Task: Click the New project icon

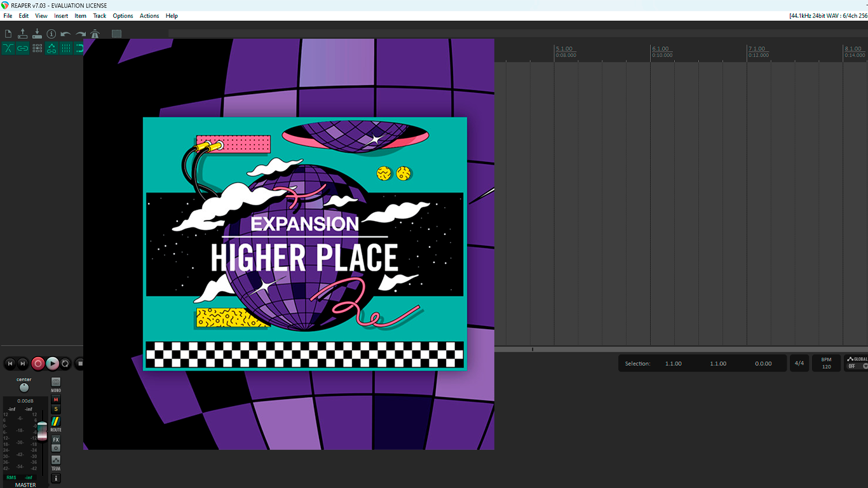Action: click(x=8, y=34)
